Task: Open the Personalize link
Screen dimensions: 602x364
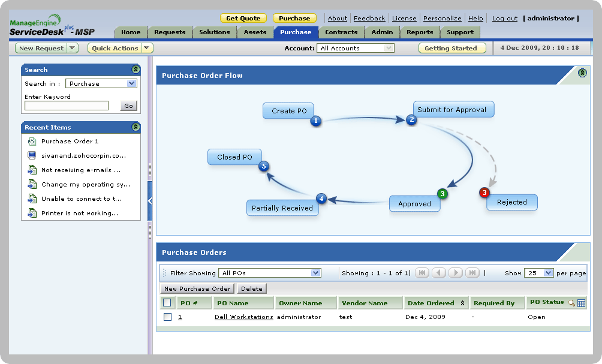Action: pos(443,18)
